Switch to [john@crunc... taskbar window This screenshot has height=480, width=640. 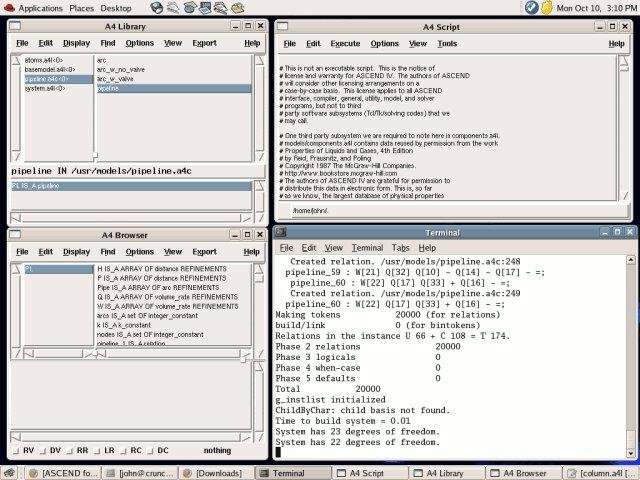coord(140,473)
